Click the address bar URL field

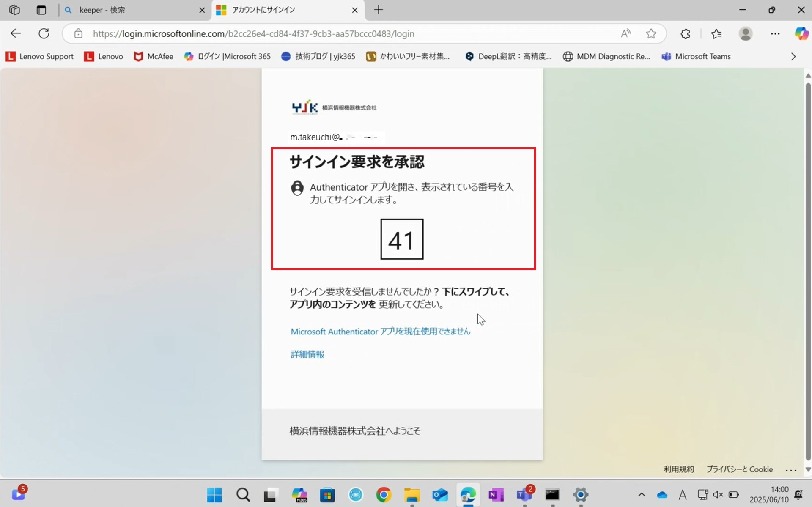click(338, 33)
